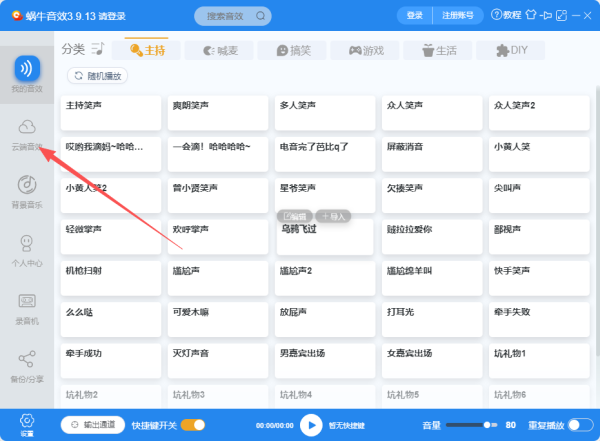The height and width of the screenshot is (441, 600).
Task: Open the 个人中心 sidebar section
Action: click(27, 251)
